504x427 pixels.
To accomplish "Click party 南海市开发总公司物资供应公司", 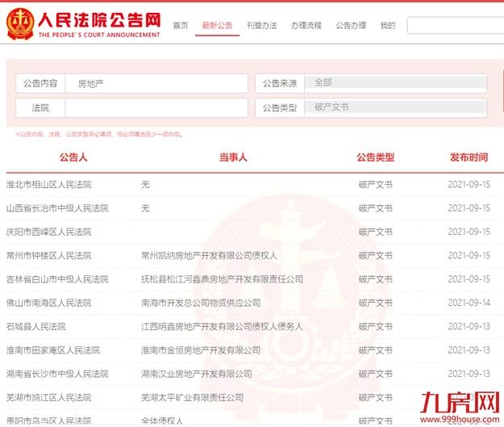I will (x=201, y=304).
